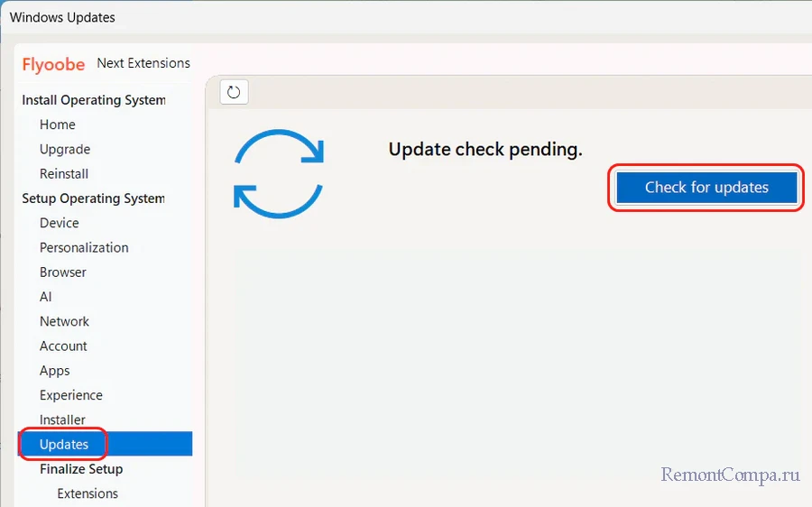Click the large blue sync arrows icon
The height and width of the screenshot is (507, 812).
279,172
